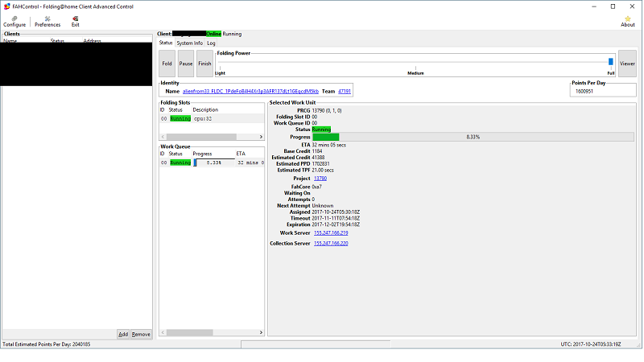Click the Folding Slots horizontal scrollbar thumb
The width and height of the screenshot is (644, 362).
[201, 137]
